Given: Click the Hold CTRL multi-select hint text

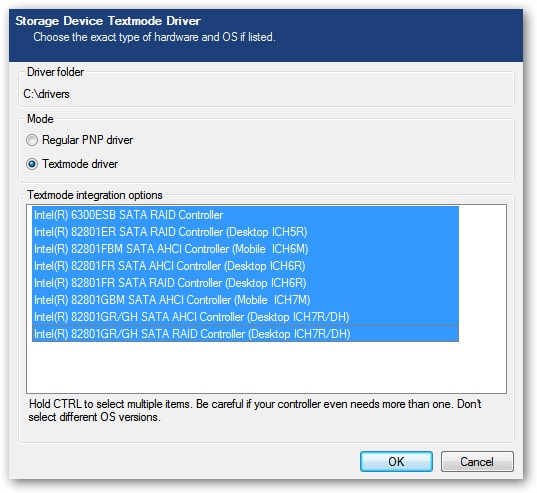Looking at the screenshot, I should click(x=255, y=410).
